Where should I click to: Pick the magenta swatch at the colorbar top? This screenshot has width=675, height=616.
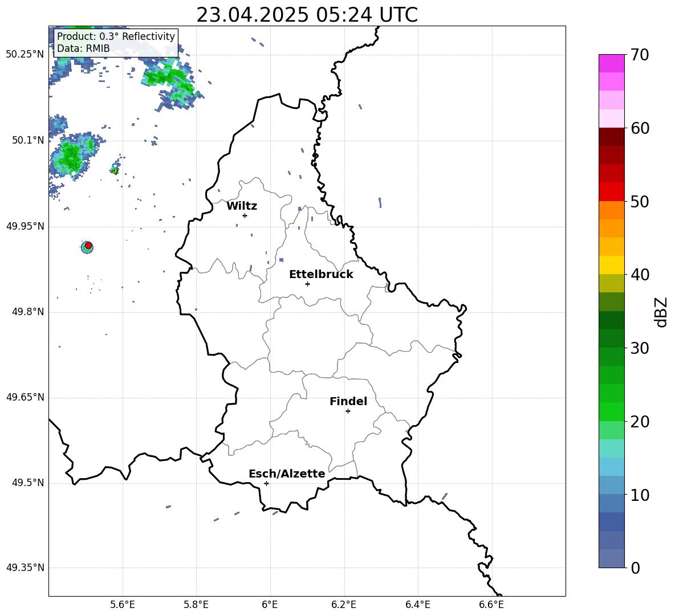[611, 64]
